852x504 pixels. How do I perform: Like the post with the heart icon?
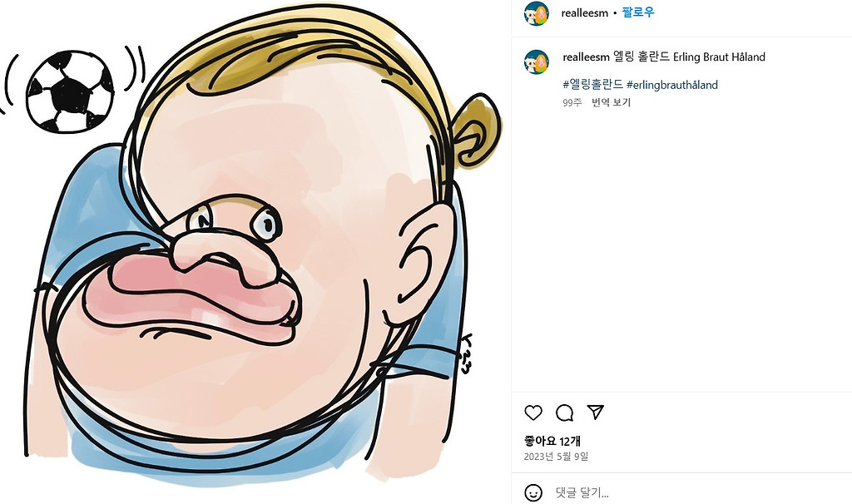pyautogui.click(x=533, y=413)
